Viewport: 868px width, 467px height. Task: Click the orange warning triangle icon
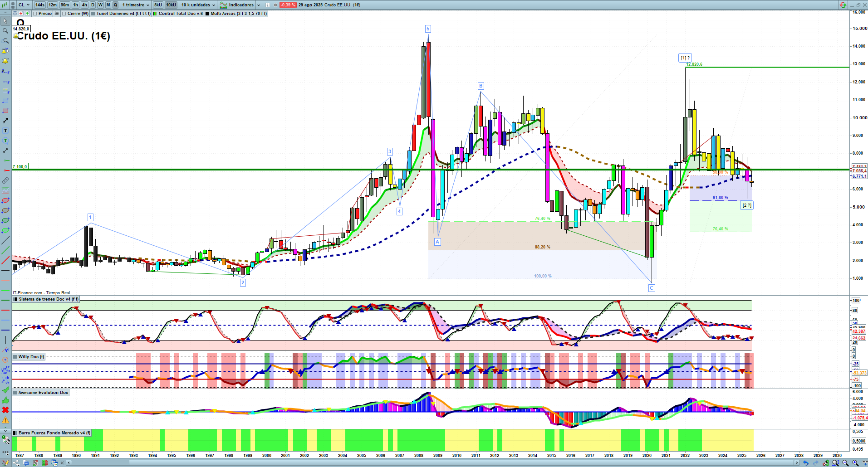click(x=5, y=420)
